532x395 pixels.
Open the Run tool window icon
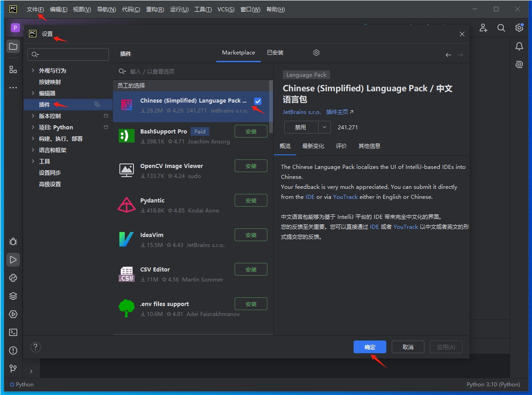pos(13,260)
